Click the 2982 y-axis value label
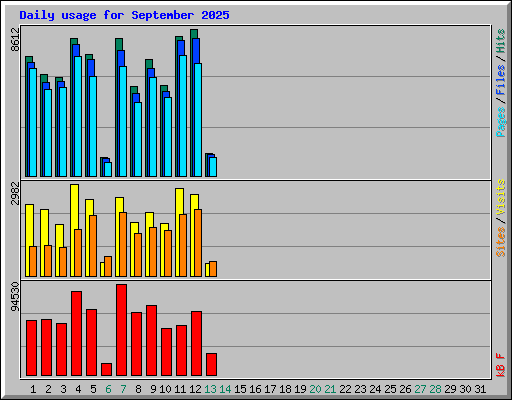The image size is (512, 400). tap(15, 193)
